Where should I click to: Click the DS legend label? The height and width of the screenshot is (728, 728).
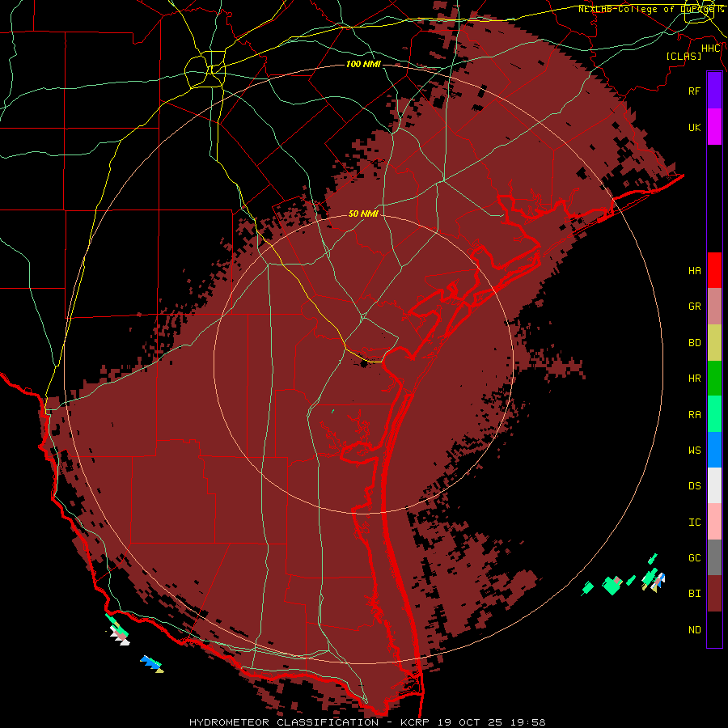695,486
